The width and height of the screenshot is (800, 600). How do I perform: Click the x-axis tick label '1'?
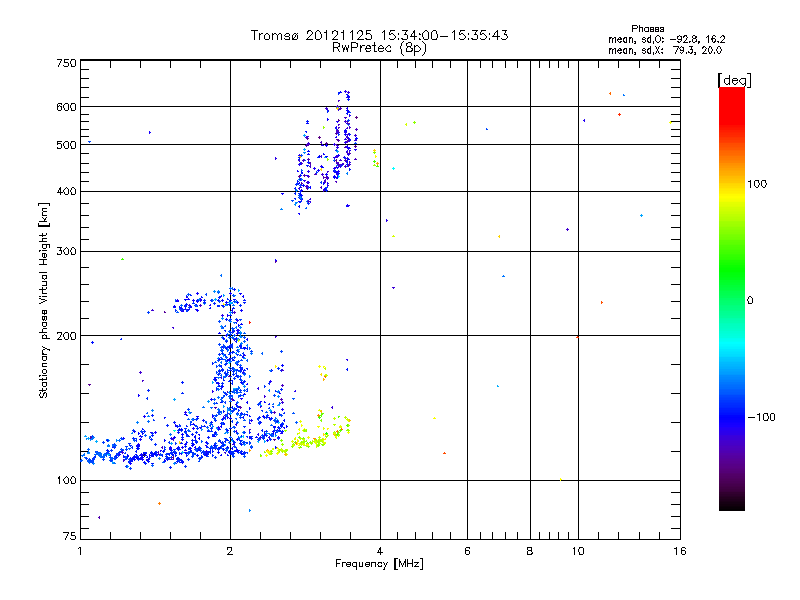click(x=80, y=551)
